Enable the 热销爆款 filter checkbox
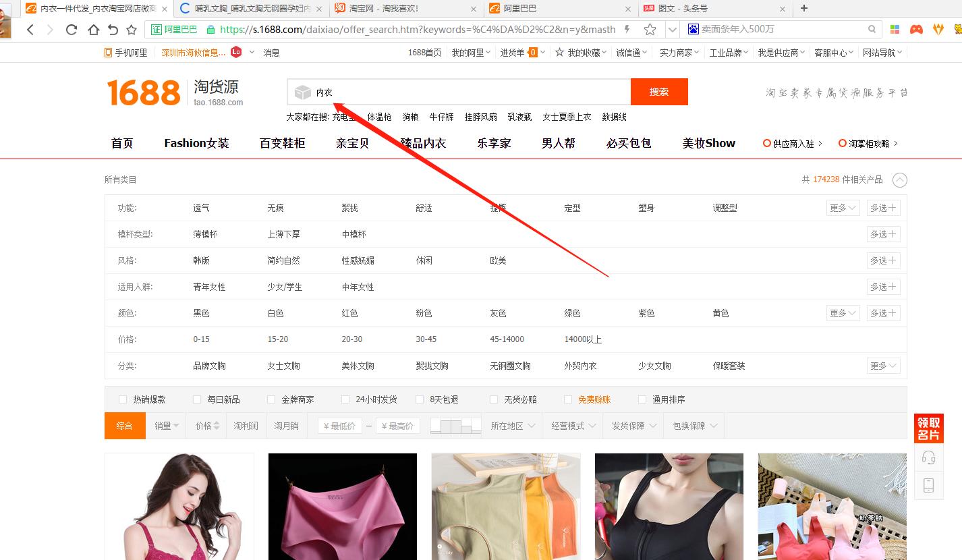Screen dimensions: 962x560 (x=123, y=399)
